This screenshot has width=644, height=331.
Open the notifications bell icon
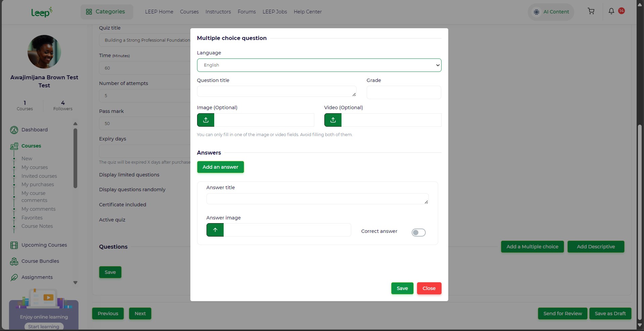click(x=611, y=11)
